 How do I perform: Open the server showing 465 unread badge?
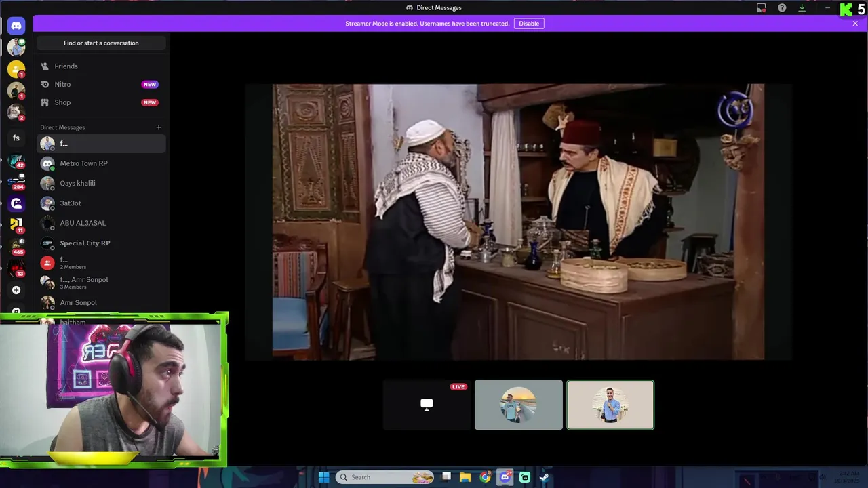point(16,246)
